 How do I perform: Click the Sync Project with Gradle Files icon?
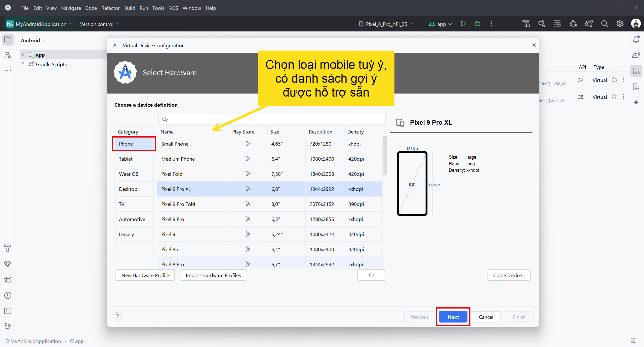pos(589,24)
